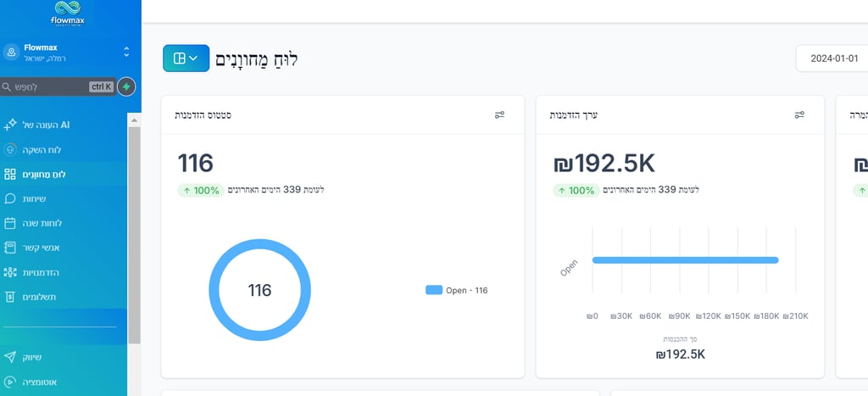Click the flowmax logo

(68, 14)
